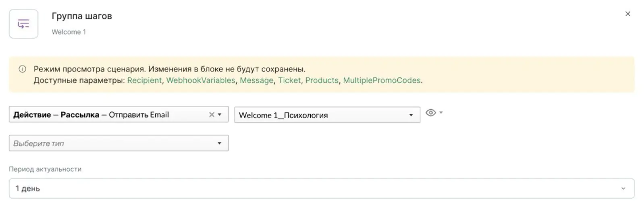
Task: Expand the arrow next to eye icon
Action: [441, 112]
